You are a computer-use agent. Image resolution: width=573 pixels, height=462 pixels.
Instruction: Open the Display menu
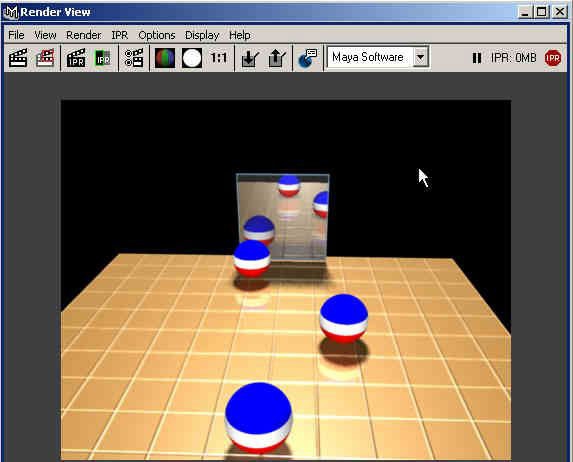tap(202, 35)
